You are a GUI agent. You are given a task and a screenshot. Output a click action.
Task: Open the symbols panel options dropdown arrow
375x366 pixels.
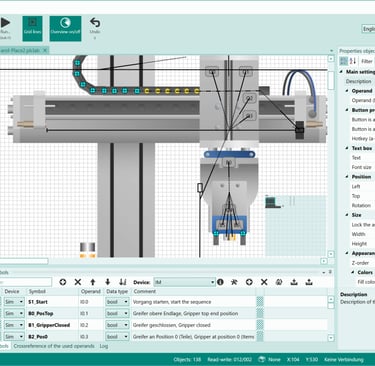point(324,272)
